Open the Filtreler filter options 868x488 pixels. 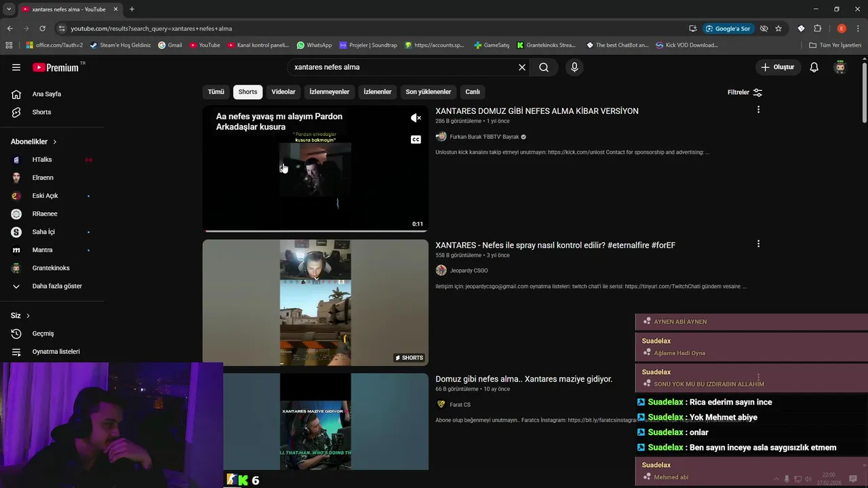[745, 92]
